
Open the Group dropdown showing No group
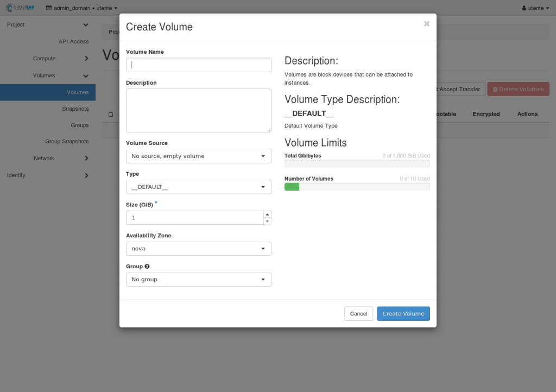(x=198, y=280)
